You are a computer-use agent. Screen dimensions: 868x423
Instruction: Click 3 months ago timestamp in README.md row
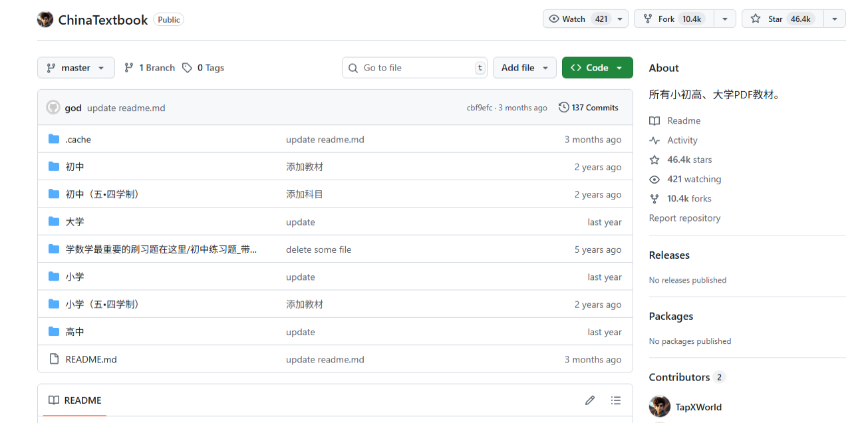click(x=593, y=359)
